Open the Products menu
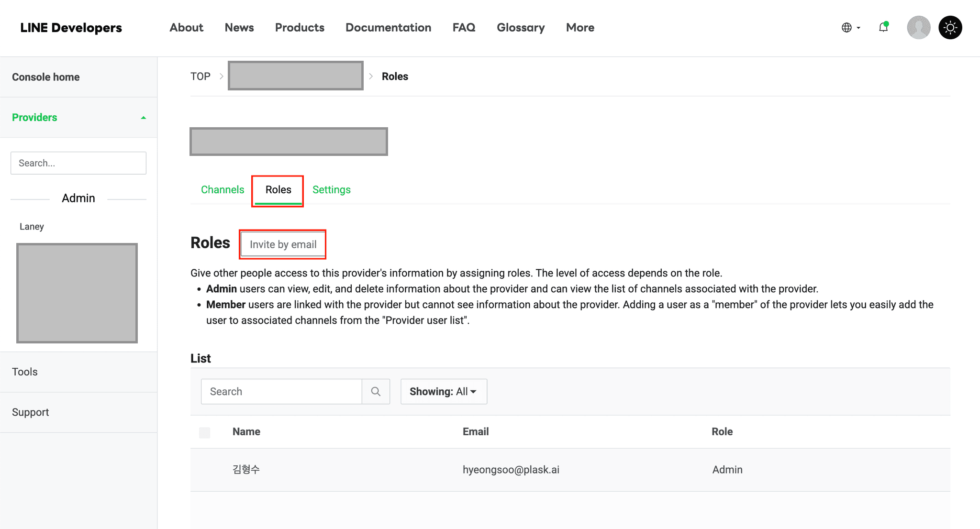This screenshot has height=529, width=980. click(x=300, y=28)
